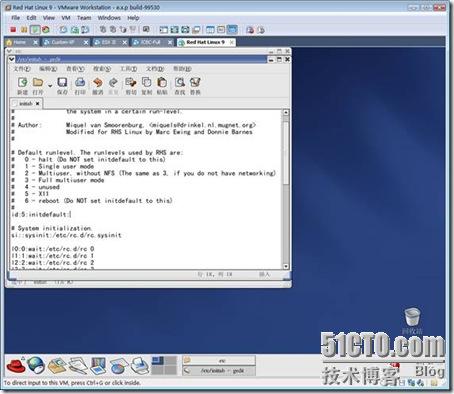Click the gedit Open file folder icon

tap(38, 82)
